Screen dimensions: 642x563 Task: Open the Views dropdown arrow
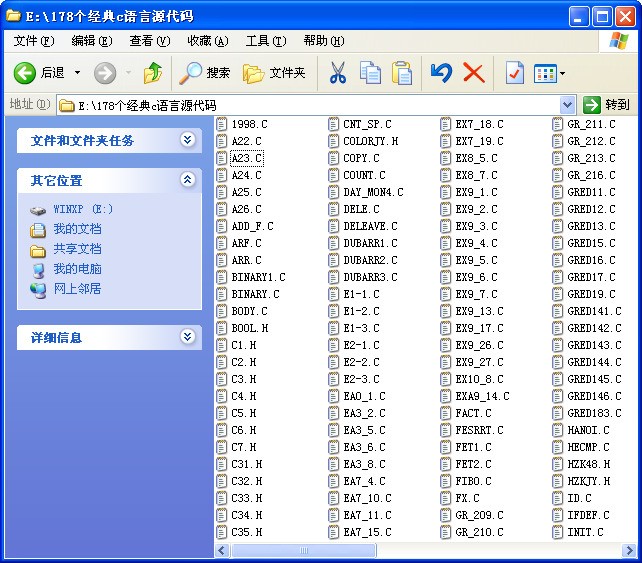pyautogui.click(x=563, y=74)
